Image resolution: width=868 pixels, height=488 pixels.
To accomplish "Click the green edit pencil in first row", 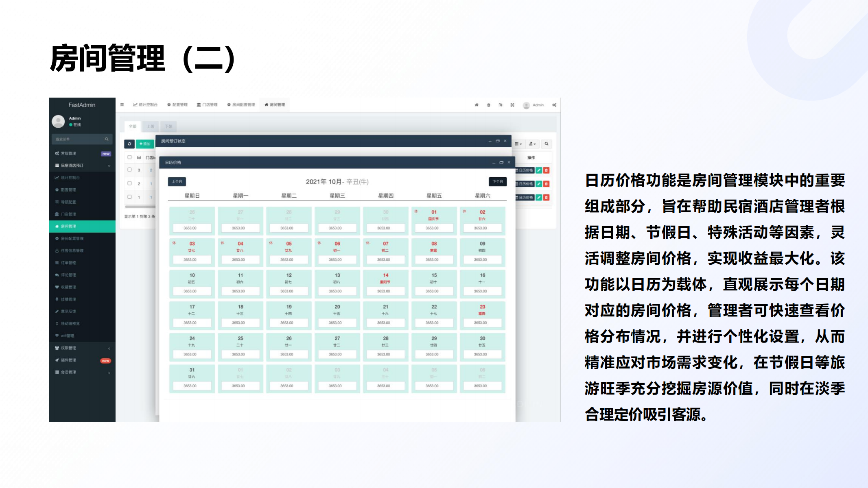I will click(x=539, y=170).
